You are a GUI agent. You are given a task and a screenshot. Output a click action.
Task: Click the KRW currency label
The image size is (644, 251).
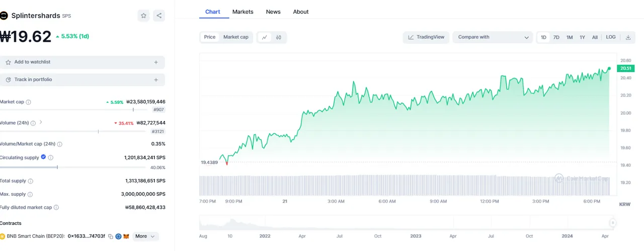click(625, 204)
